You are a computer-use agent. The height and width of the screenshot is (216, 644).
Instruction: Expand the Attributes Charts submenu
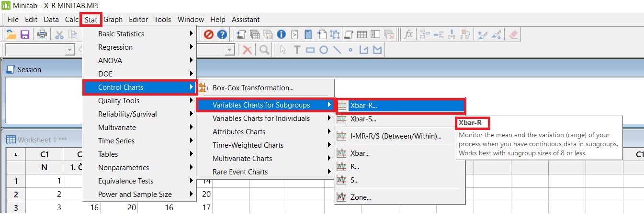[x=265, y=131]
